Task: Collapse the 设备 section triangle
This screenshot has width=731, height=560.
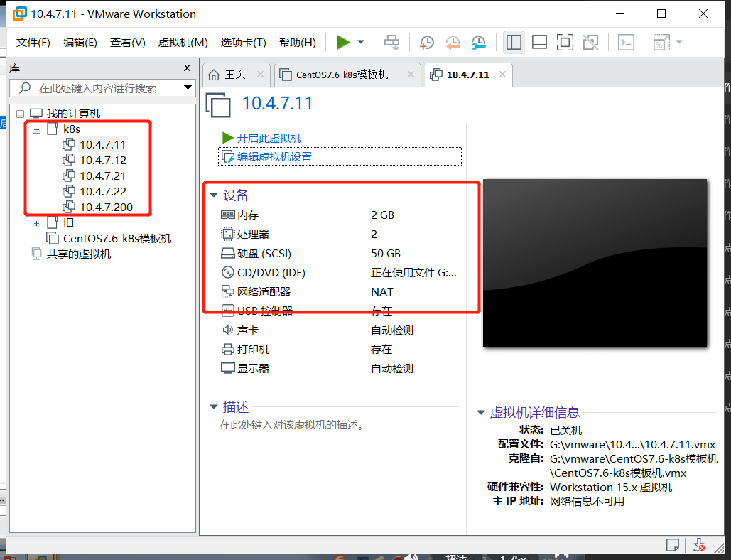Action: [213, 195]
